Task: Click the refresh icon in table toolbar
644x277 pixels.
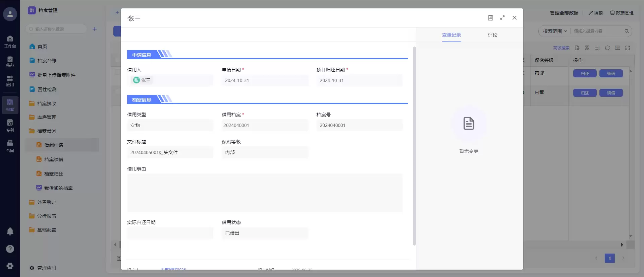Action: (607, 48)
